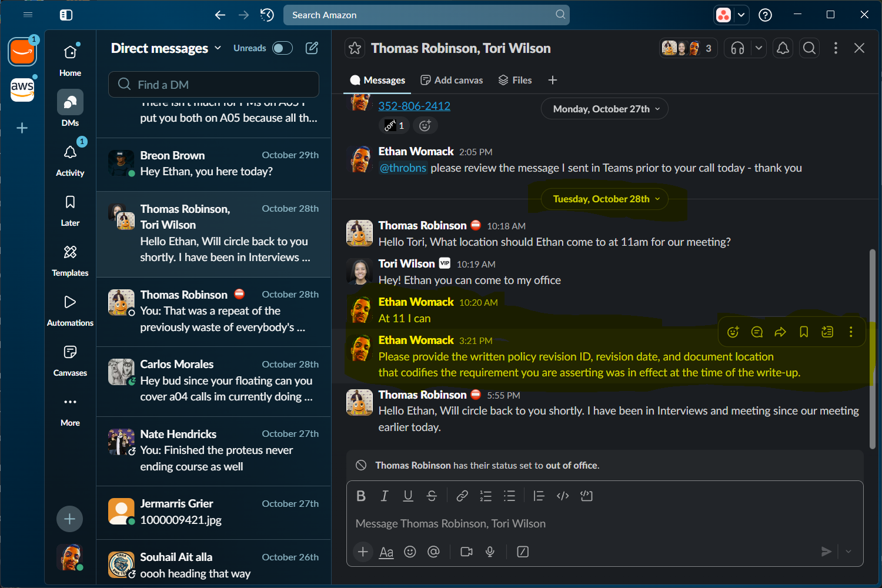Open the Direct messages header dropdown
The height and width of the screenshot is (588, 882).
218,48
